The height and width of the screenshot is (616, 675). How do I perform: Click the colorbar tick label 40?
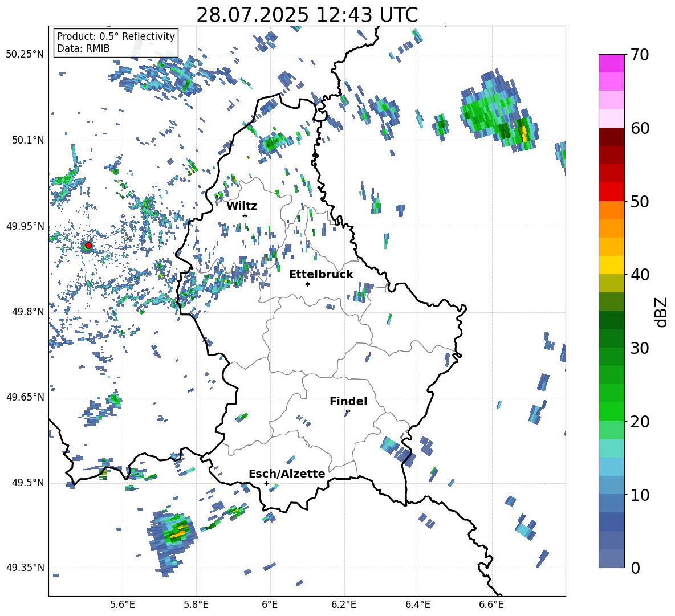click(640, 275)
